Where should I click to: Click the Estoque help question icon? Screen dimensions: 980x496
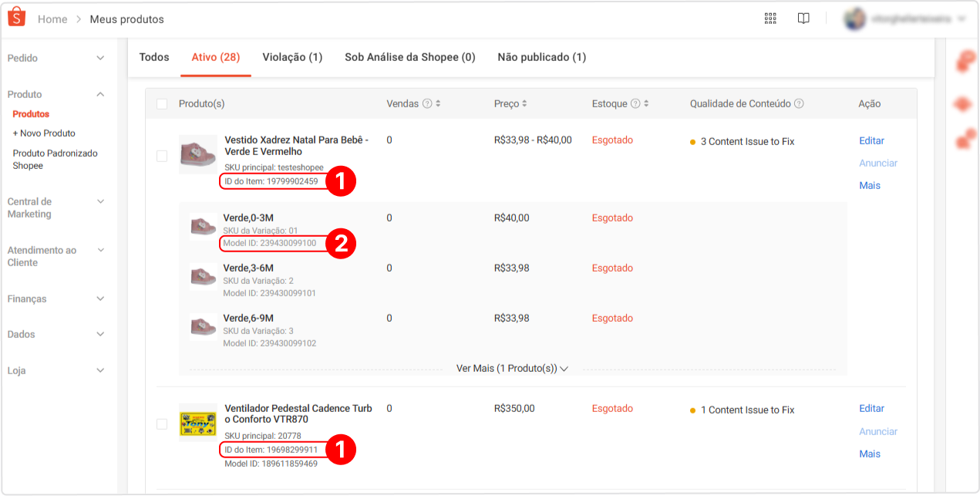point(635,103)
